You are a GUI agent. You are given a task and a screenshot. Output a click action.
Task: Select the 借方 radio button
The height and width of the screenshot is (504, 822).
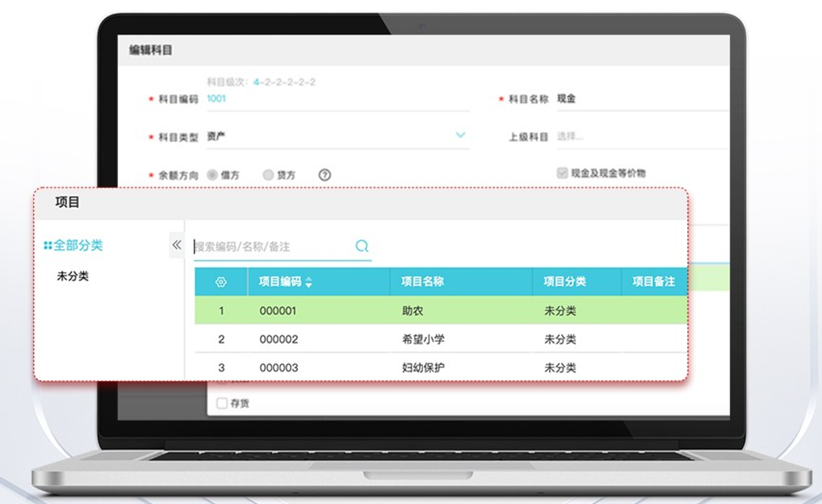212,175
